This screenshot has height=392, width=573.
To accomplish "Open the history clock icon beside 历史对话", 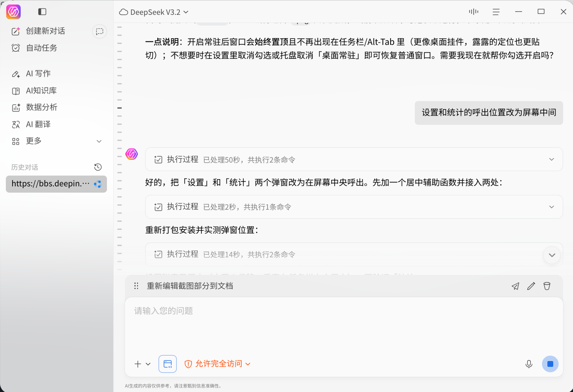I will (98, 167).
